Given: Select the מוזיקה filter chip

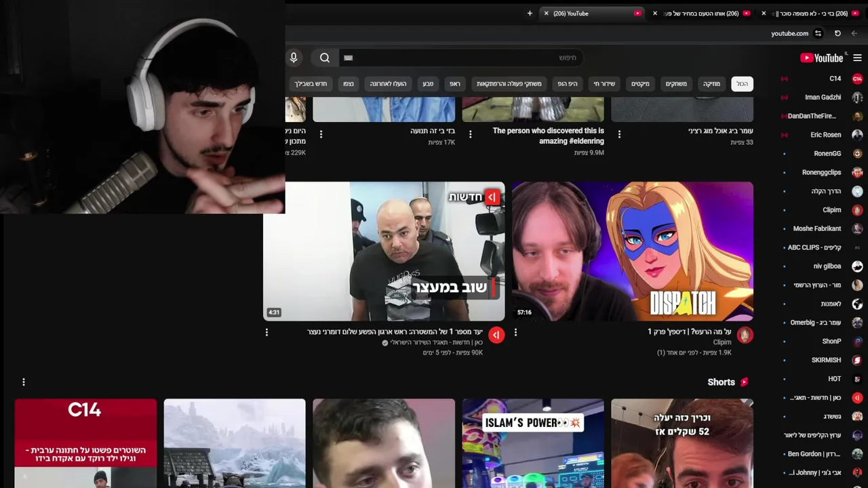Looking at the screenshot, I should (x=711, y=84).
